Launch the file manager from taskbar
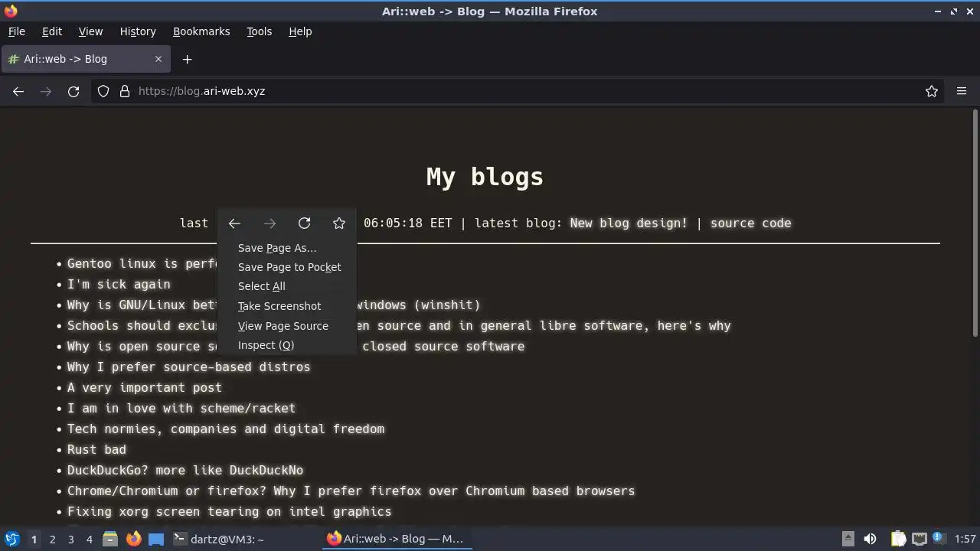The height and width of the screenshot is (551, 980). tap(110, 539)
